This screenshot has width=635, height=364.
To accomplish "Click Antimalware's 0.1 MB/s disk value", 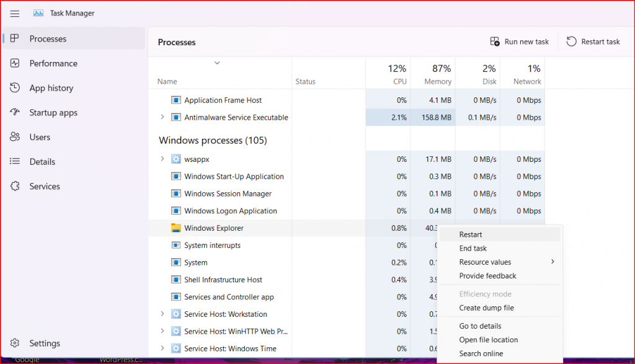I will coord(482,117).
